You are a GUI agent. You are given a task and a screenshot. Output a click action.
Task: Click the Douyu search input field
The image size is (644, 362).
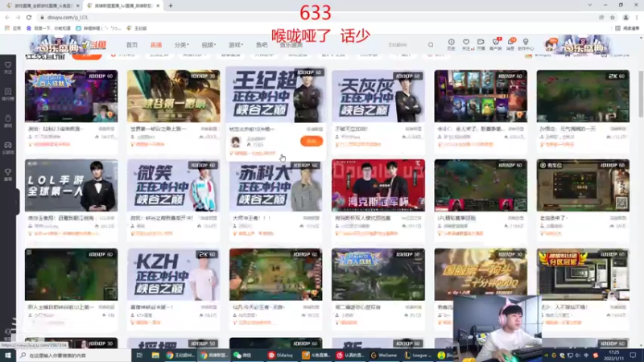405,45
